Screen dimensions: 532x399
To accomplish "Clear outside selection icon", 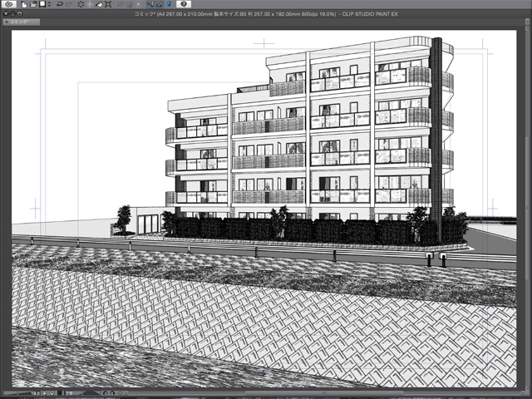I will 90,4.
